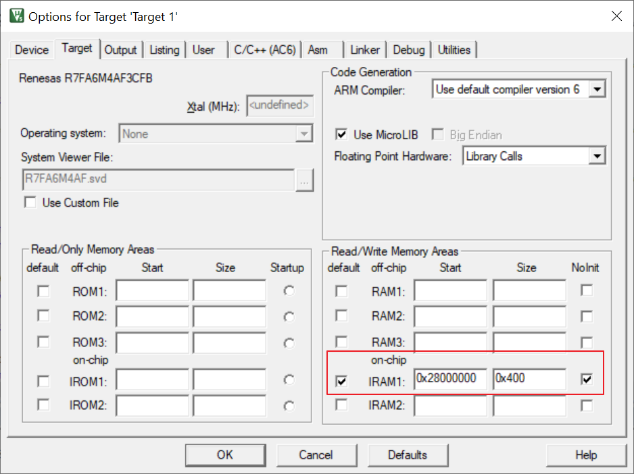Select the Target tab
The height and width of the screenshot is (475, 634).
click(x=77, y=49)
